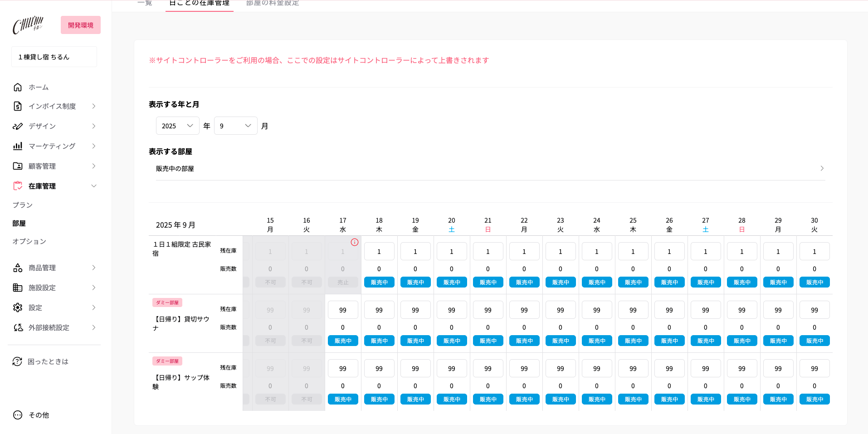Expand the 販売中の部屋 room selector
The width and height of the screenshot is (868, 434).
490,169
